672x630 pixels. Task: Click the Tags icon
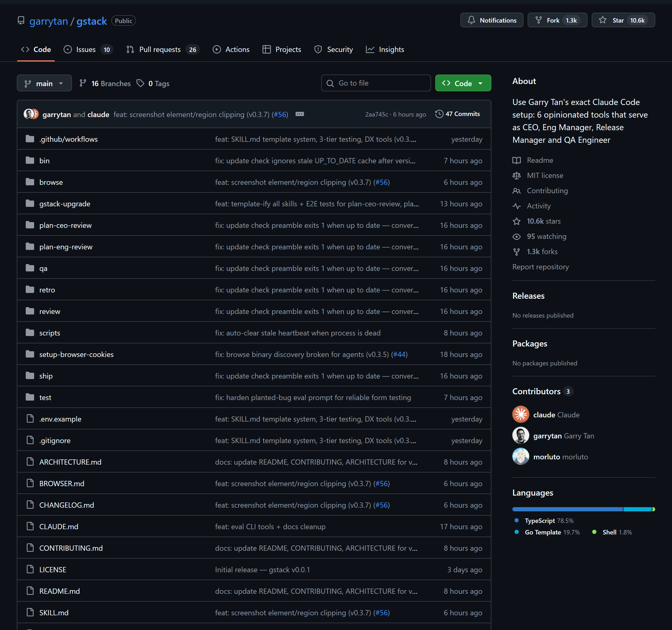140,83
